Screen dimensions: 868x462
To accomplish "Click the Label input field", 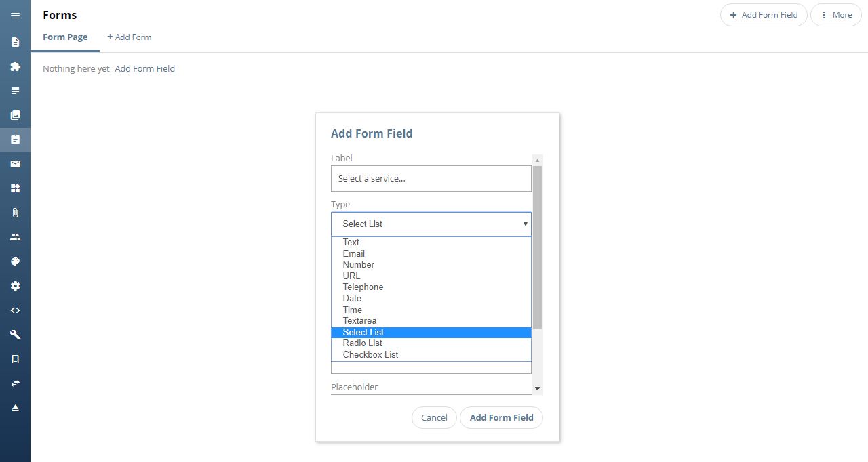I will (431, 178).
